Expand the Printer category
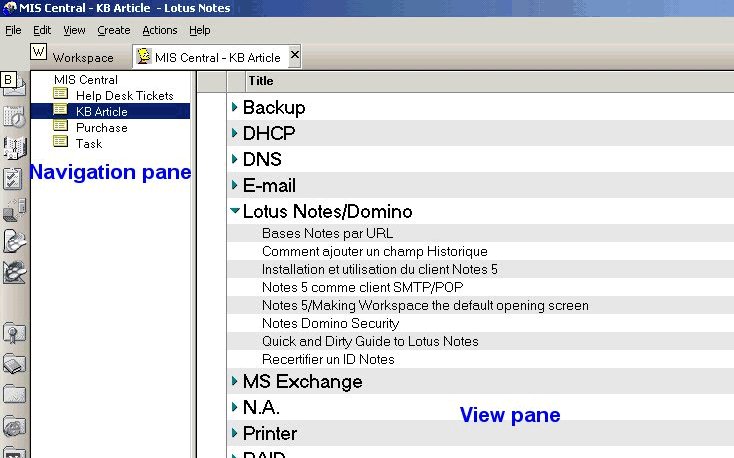 pyautogui.click(x=235, y=433)
